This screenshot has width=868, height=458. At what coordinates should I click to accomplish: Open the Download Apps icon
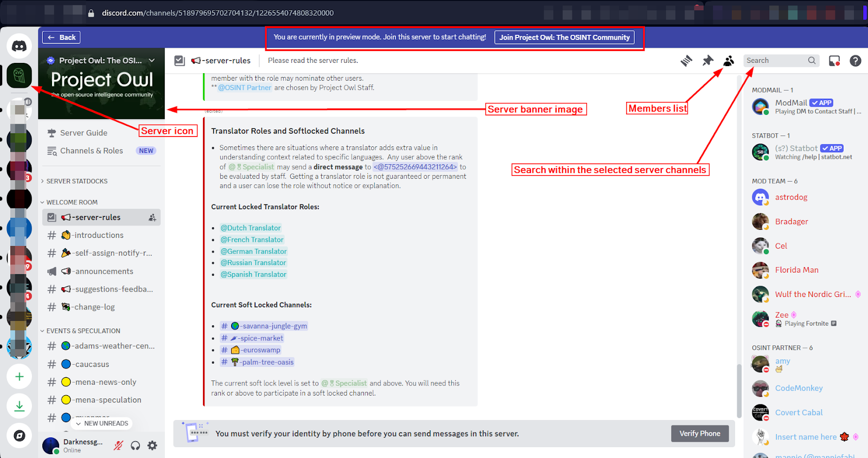[x=20, y=406]
